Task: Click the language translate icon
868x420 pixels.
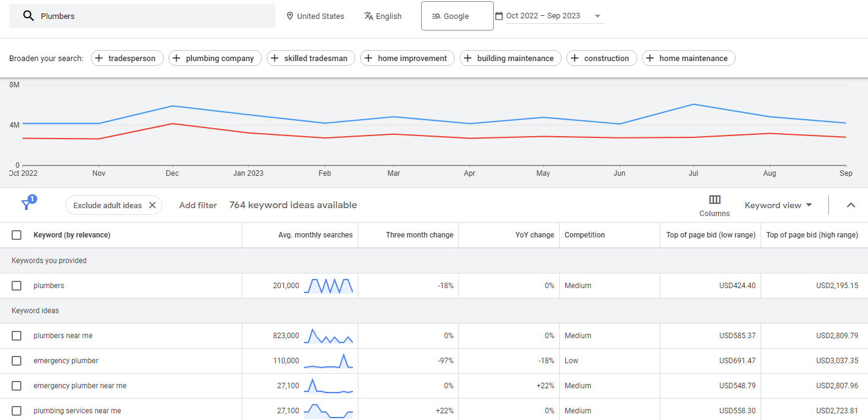Action: 369,16
